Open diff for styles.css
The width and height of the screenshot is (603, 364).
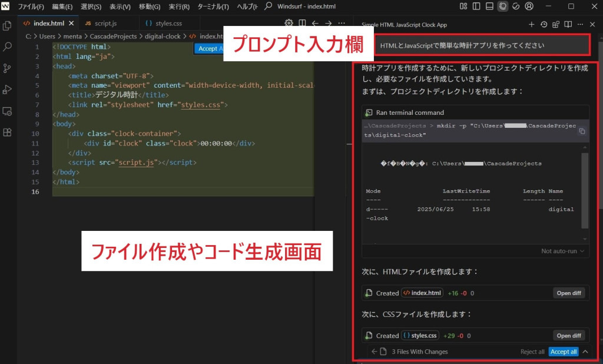[569, 336]
